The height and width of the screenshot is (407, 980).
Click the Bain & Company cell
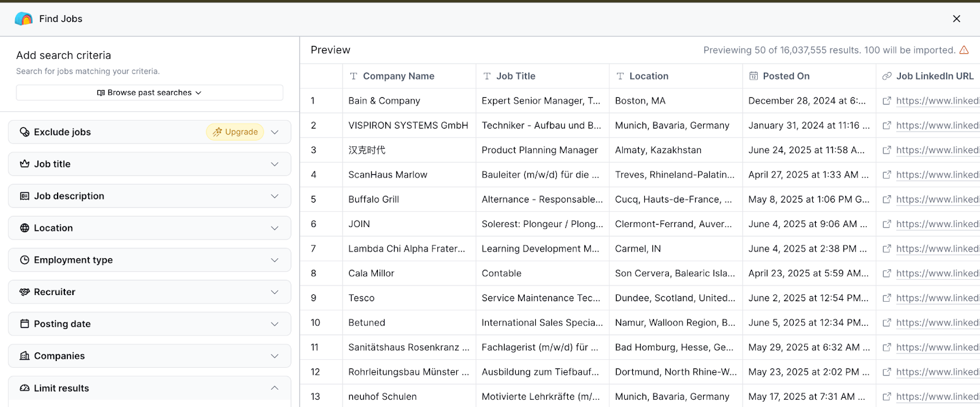pos(409,101)
